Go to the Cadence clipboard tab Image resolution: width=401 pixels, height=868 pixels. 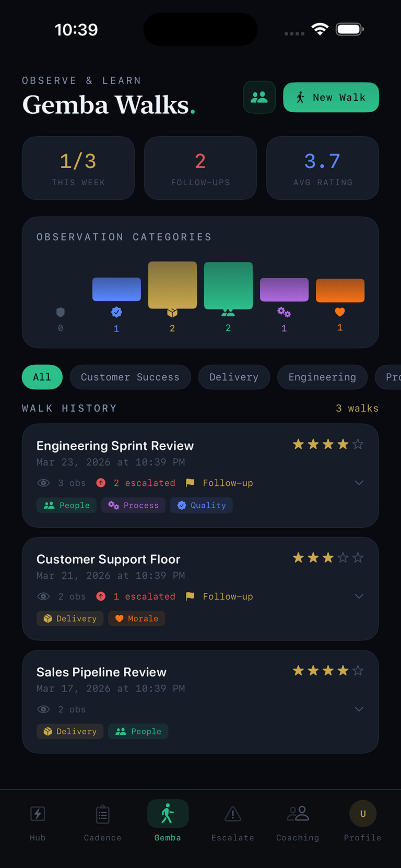[x=102, y=814]
